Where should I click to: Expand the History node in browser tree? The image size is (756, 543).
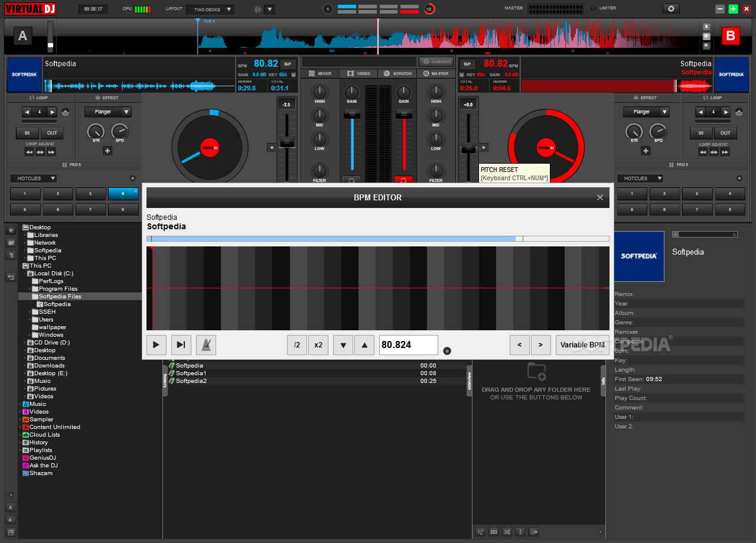point(20,443)
